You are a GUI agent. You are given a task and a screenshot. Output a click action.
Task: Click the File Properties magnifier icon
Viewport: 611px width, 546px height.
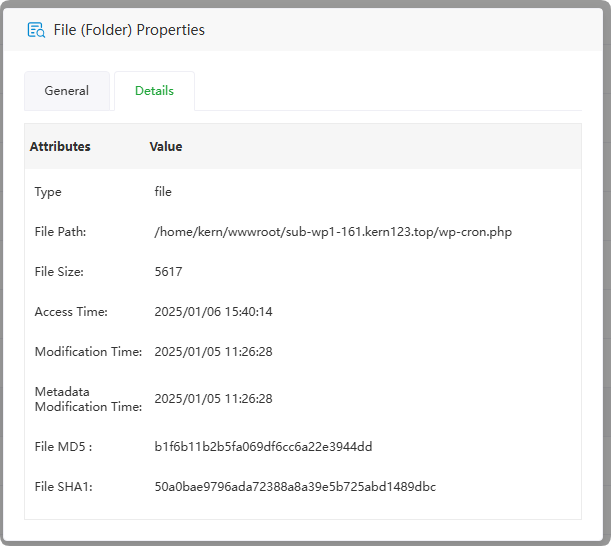coord(36,30)
